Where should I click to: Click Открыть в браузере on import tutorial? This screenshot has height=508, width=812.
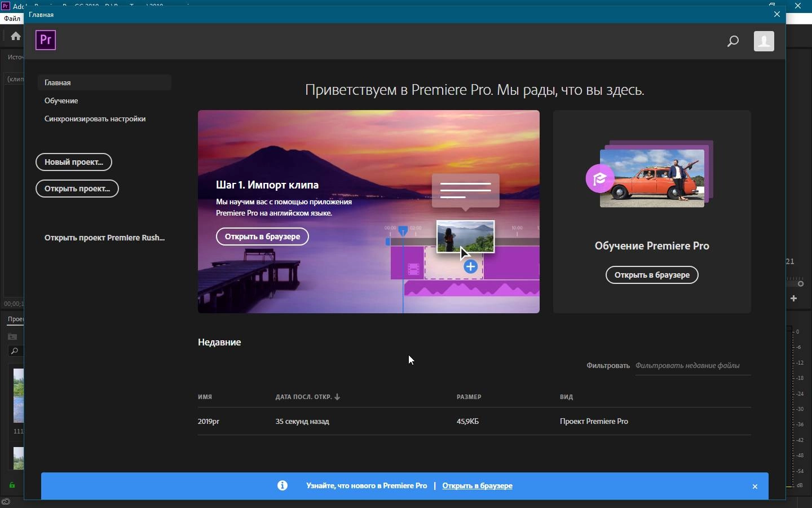pos(263,237)
